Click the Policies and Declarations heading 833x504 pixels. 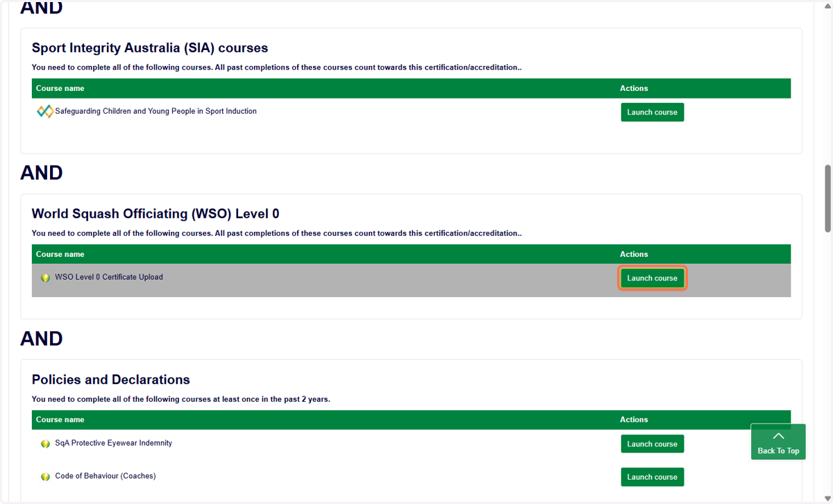[111, 380]
